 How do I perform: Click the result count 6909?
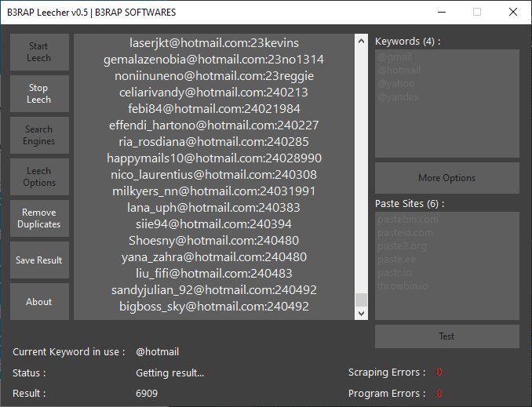[x=147, y=394]
